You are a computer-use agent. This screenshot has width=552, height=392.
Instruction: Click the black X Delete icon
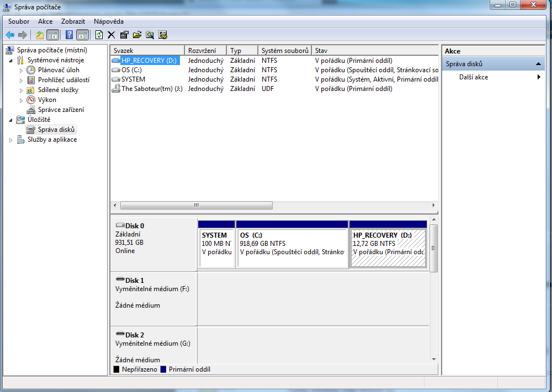coord(112,35)
